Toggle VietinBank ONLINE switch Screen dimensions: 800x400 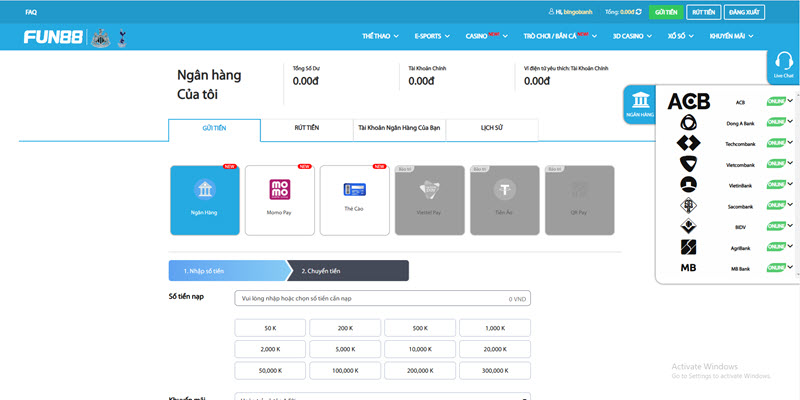[776, 185]
